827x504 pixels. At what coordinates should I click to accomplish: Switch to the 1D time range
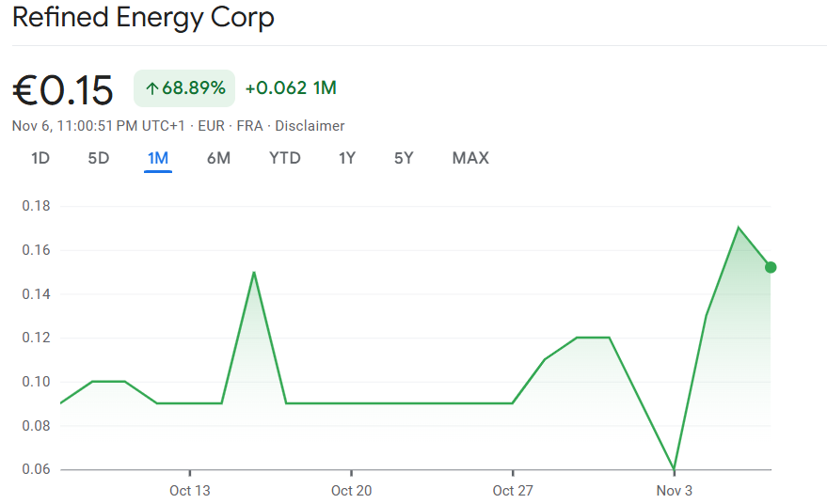[40, 158]
